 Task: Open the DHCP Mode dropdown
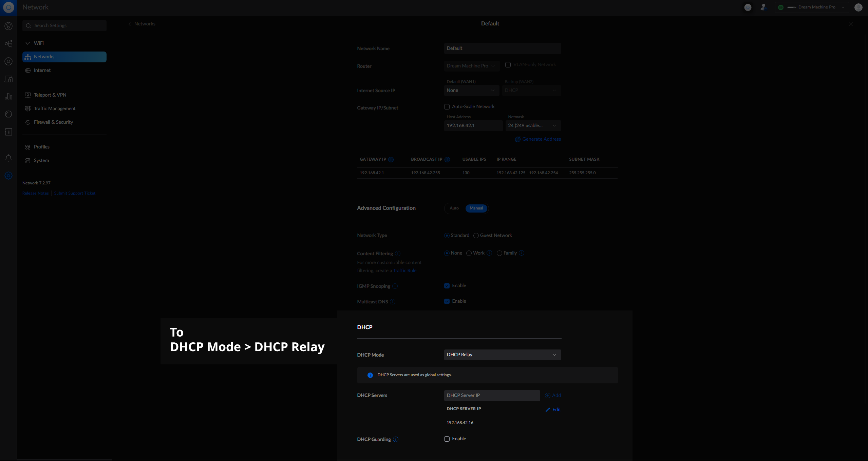[x=502, y=355]
